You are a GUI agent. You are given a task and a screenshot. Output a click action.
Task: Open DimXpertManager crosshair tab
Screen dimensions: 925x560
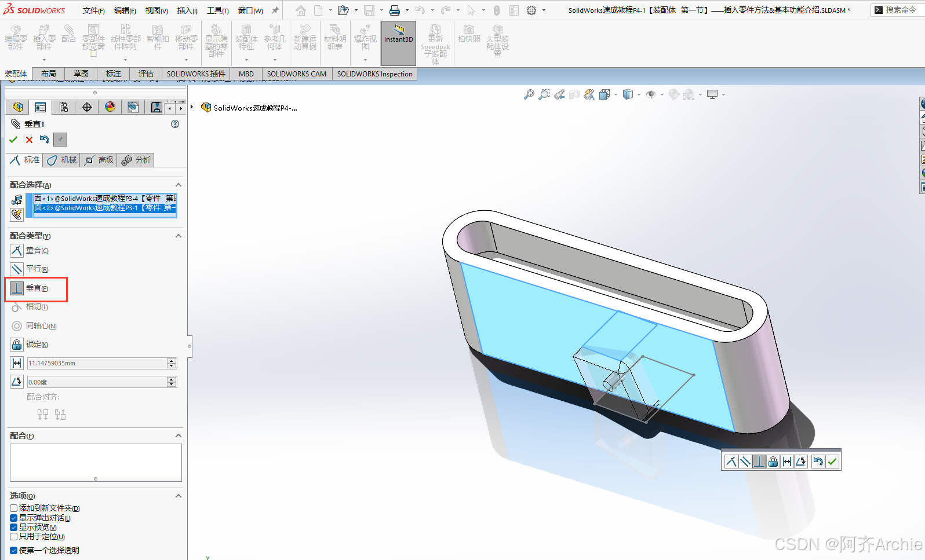[x=87, y=107]
